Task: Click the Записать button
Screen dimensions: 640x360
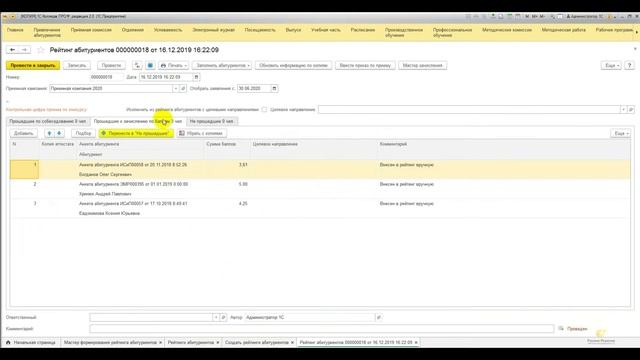Action: coord(77,65)
